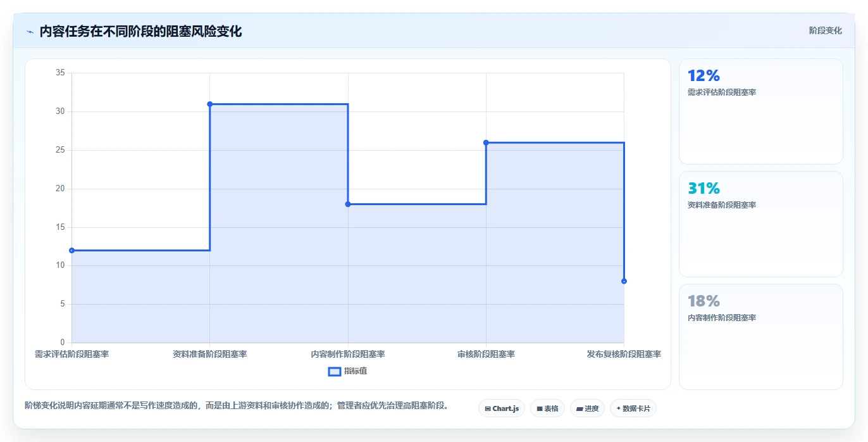Click the chart title 内容任务在不同阶段的阻塞风险变化

140,31
